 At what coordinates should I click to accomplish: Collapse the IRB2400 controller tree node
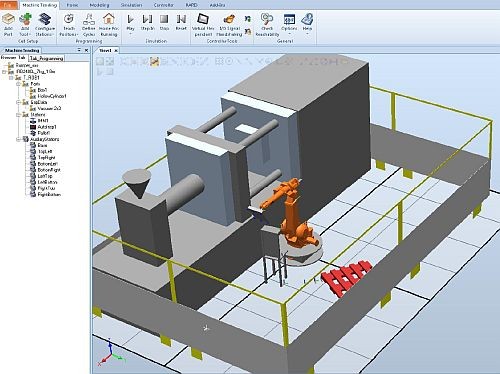point(4,72)
